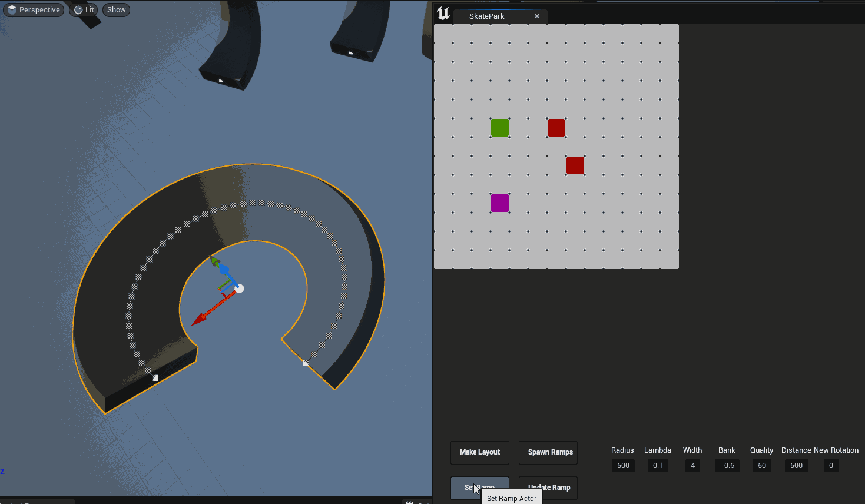Edit the Lambda value field
Image resolution: width=865 pixels, height=504 pixels.
(x=658, y=466)
